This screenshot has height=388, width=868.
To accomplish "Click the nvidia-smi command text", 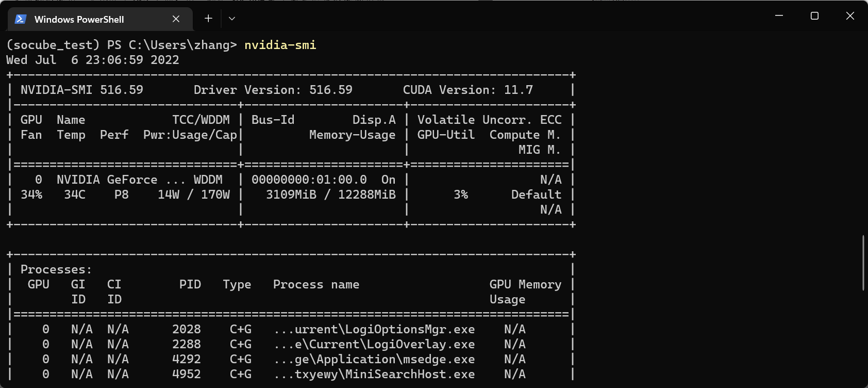I will 280,45.
